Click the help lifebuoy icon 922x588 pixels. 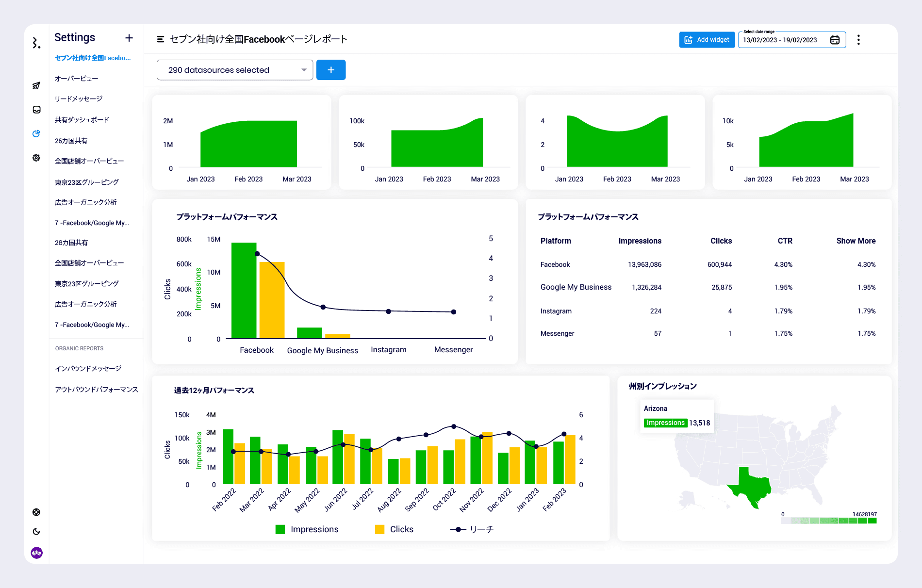click(36, 512)
